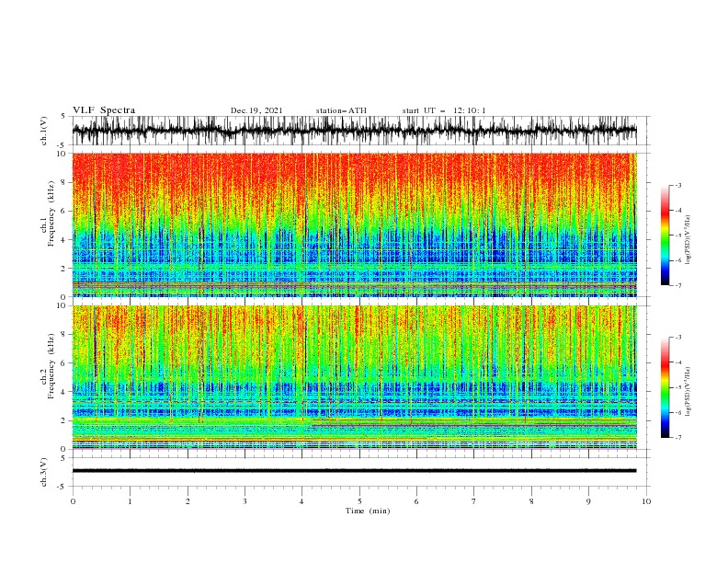728x563 pixels.
Task: Click the ch.1 spectrogram plot
Action: (355, 224)
